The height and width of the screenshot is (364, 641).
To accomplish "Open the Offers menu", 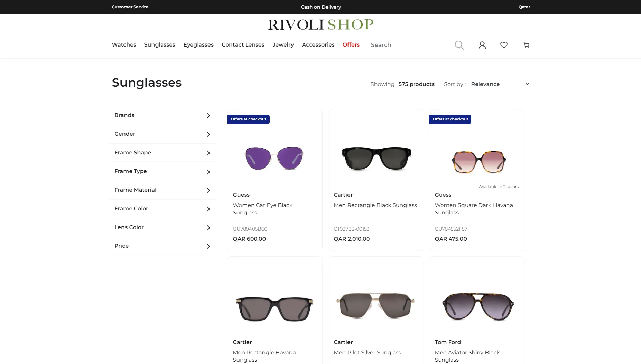I will coord(351,44).
